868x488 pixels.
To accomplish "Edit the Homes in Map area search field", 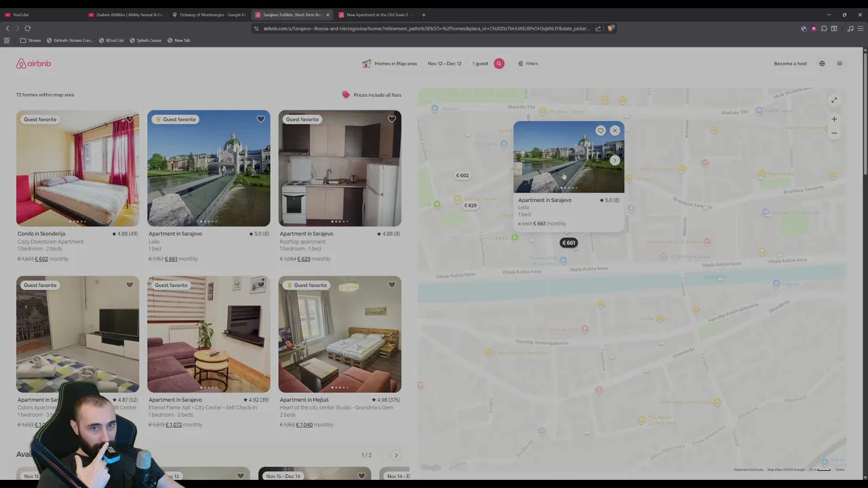I will click(390, 64).
